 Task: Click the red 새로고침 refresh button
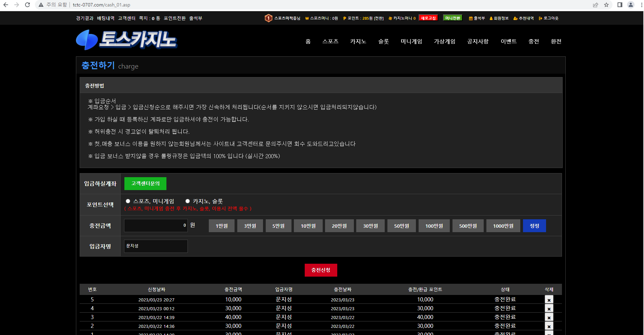[x=428, y=18]
